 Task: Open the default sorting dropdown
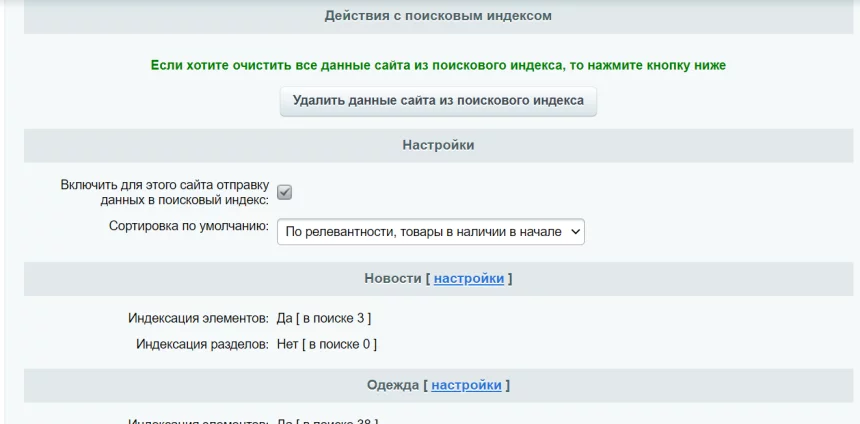coord(430,232)
